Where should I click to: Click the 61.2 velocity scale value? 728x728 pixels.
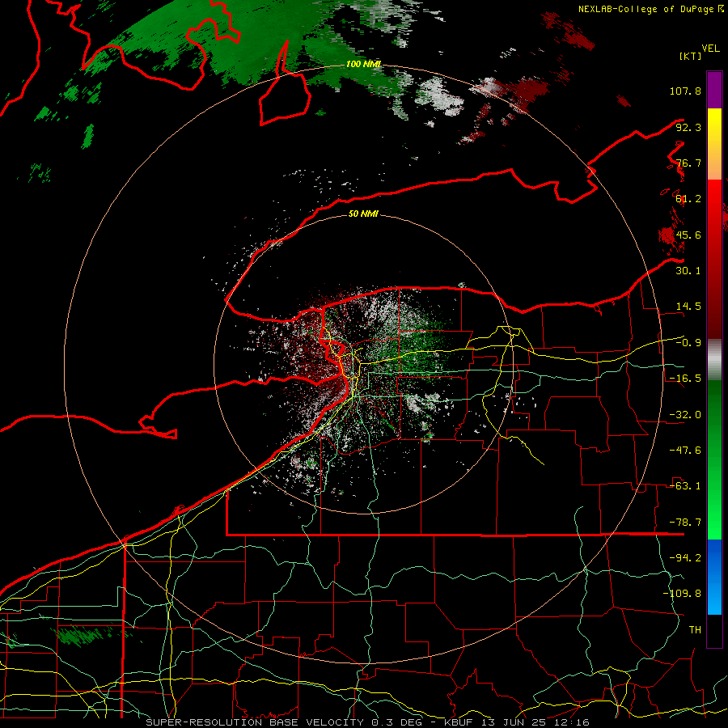[688, 199]
